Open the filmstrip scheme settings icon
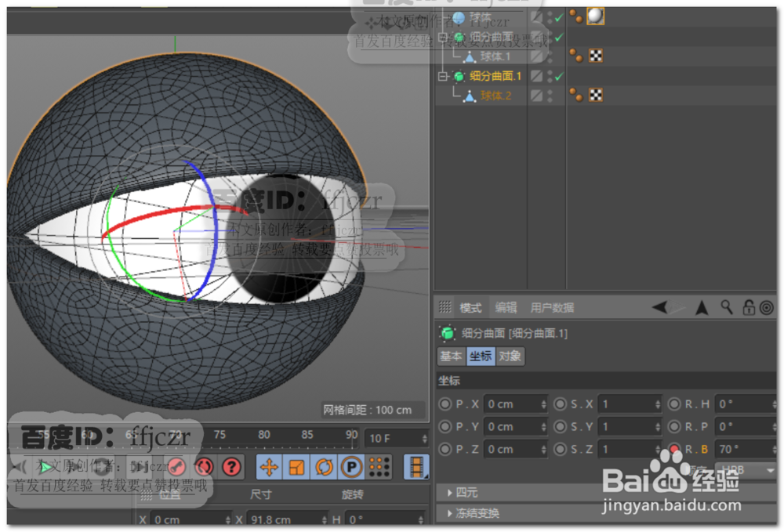The image size is (784, 532). point(416,468)
